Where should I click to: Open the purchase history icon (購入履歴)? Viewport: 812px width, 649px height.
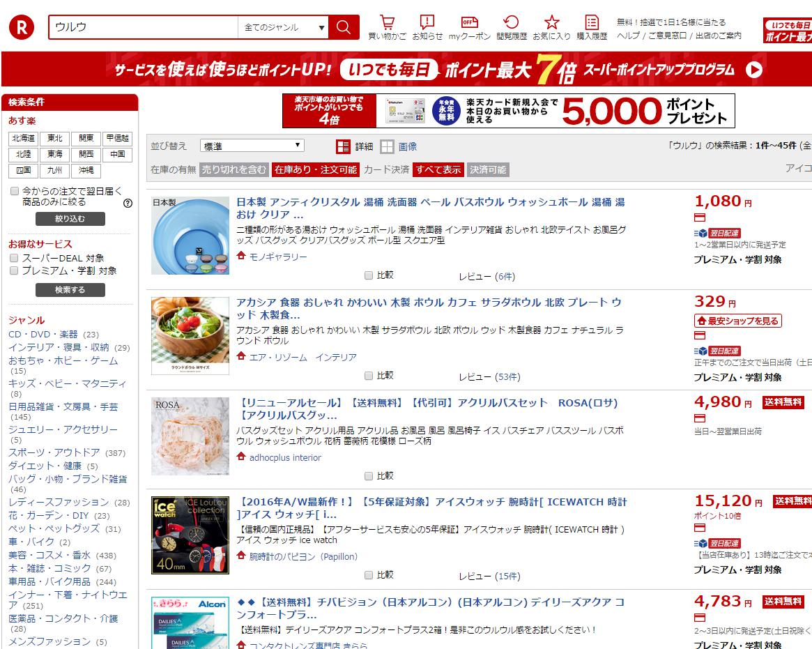point(591,22)
